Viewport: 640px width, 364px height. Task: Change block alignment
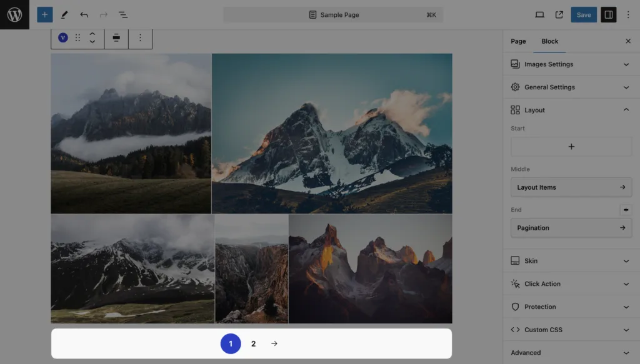[116, 37]
